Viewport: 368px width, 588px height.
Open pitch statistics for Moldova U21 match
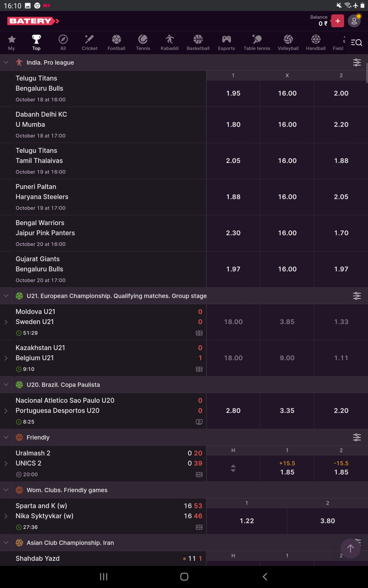[x=199, y=333]
